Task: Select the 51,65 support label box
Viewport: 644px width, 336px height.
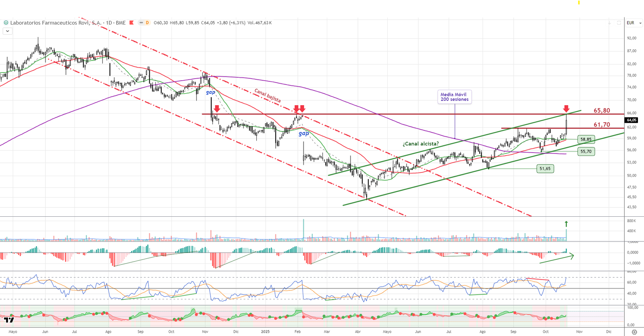Action: point(545,169)
